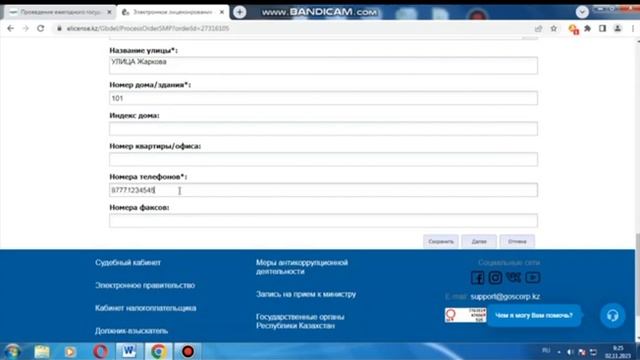Open the Instagram social icon
The height and width of the screenshot is (360, 640).
(x=495, y=278)
